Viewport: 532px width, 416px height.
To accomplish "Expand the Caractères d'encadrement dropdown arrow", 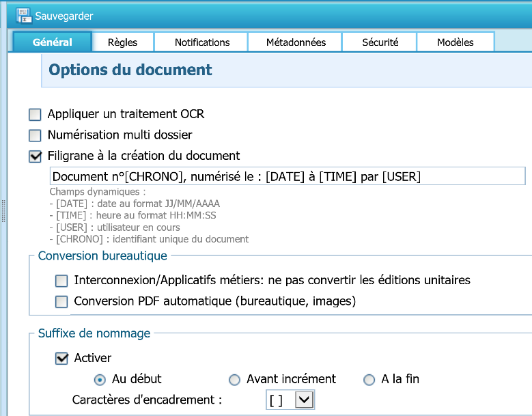I will [x=304, y=400].
